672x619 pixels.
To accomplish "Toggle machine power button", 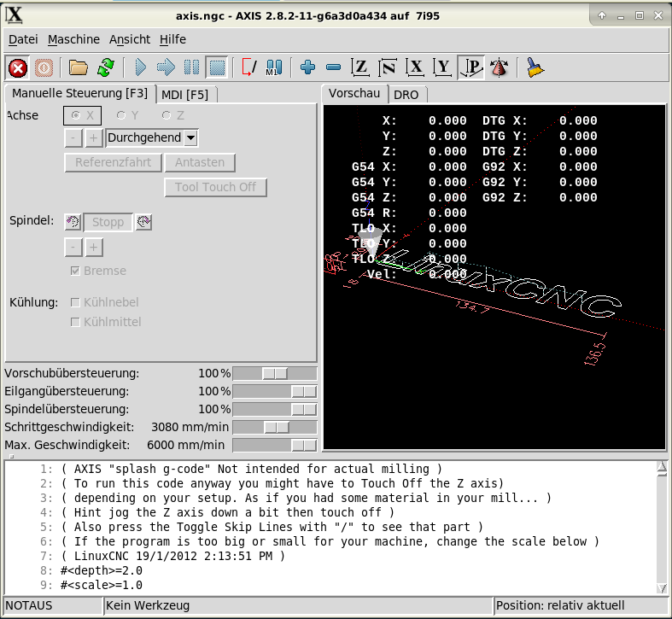I will coord(44,67).
